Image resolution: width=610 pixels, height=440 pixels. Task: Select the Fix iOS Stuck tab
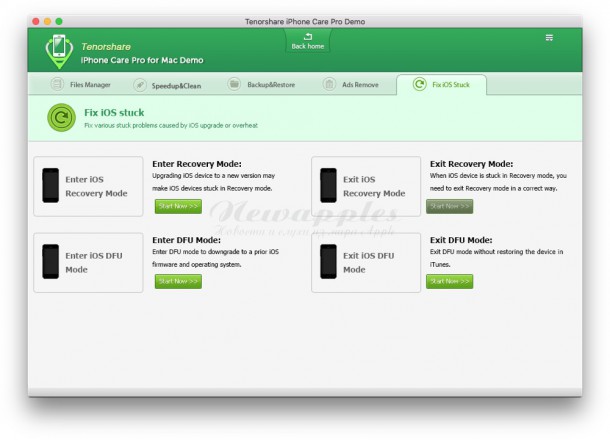[x=441, y=85]
